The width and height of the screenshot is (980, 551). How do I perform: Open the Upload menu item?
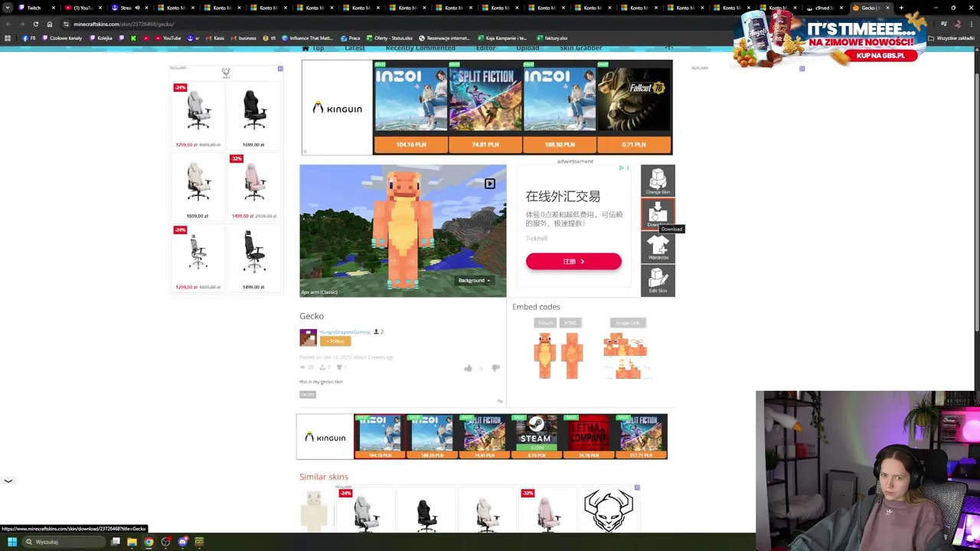528,48
